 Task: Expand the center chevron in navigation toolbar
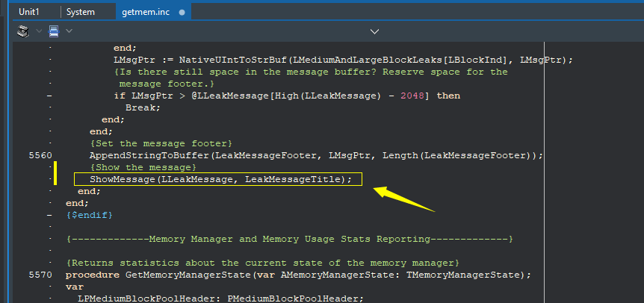374,31
